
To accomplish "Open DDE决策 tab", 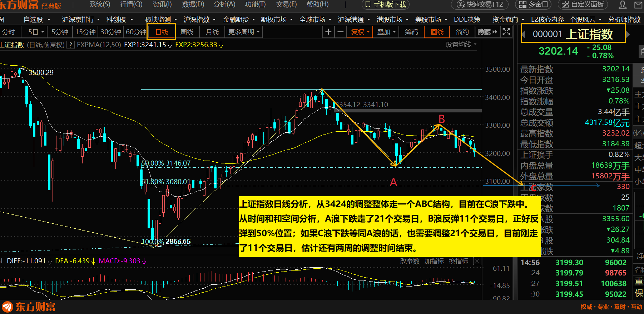I will [x=467, y=20].
